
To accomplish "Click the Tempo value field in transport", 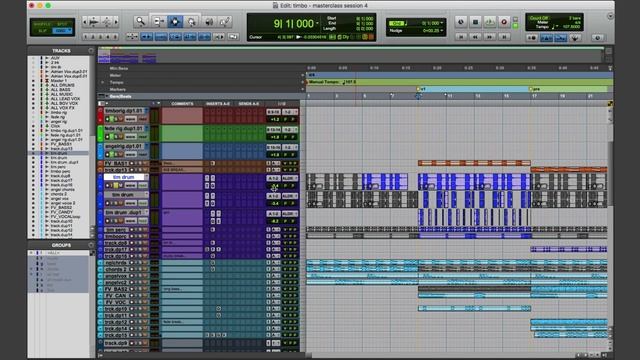I will point(571,27).
